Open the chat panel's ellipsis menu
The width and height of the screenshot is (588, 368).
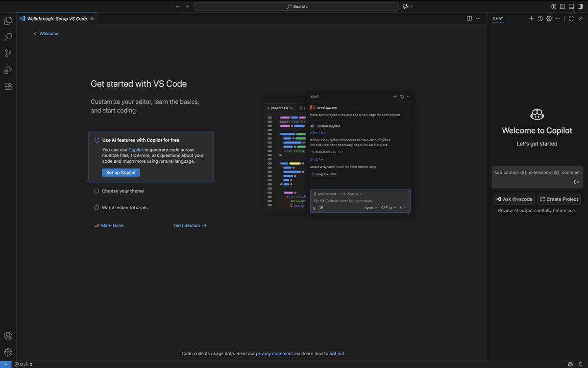558,19
